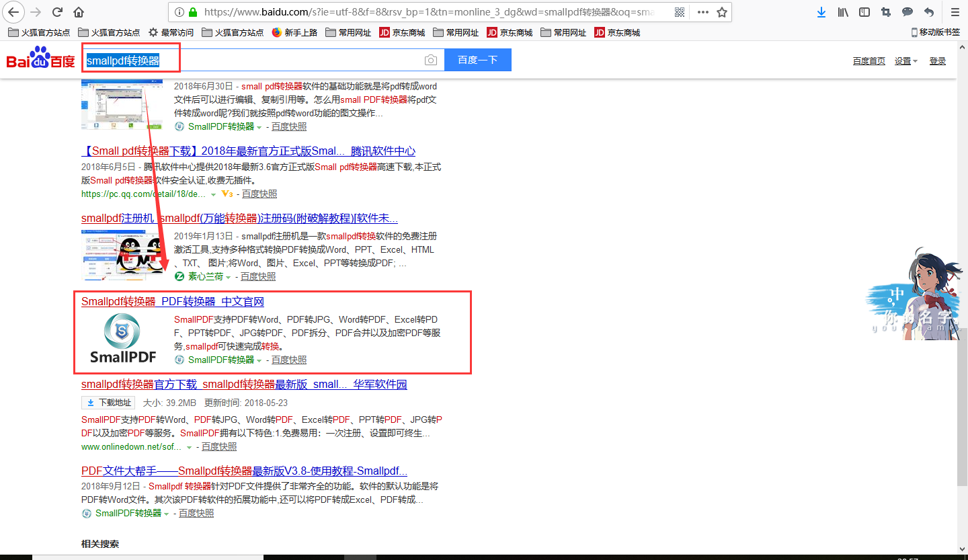Expand the arrow after pc.qq.com URL
The height and width of the screenshot is (560, 968).
tap(214, 194)
